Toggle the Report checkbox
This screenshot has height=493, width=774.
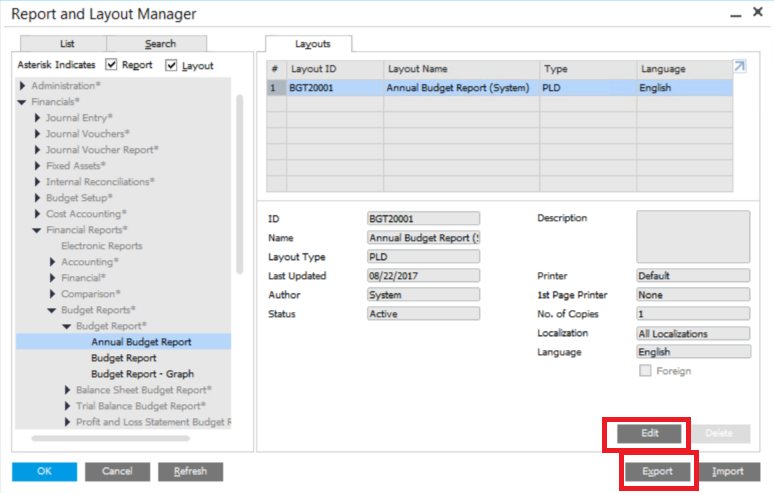[112, 65]
